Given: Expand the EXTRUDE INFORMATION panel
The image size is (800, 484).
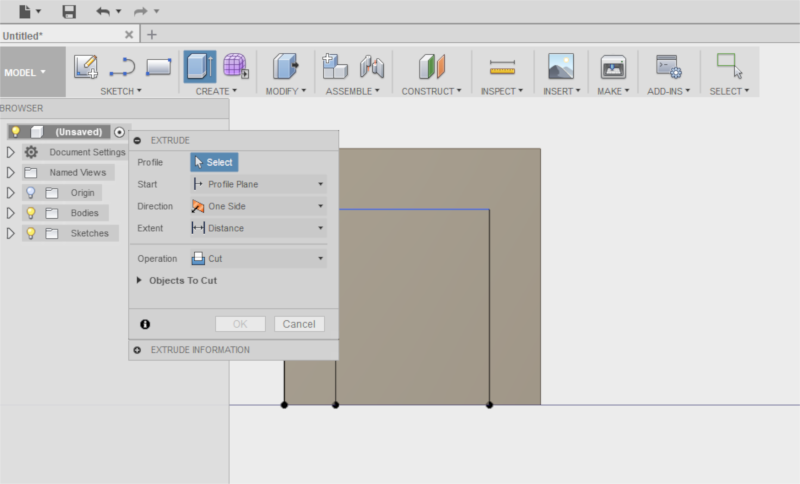Looking at the screenshot, I should point(137,350).
